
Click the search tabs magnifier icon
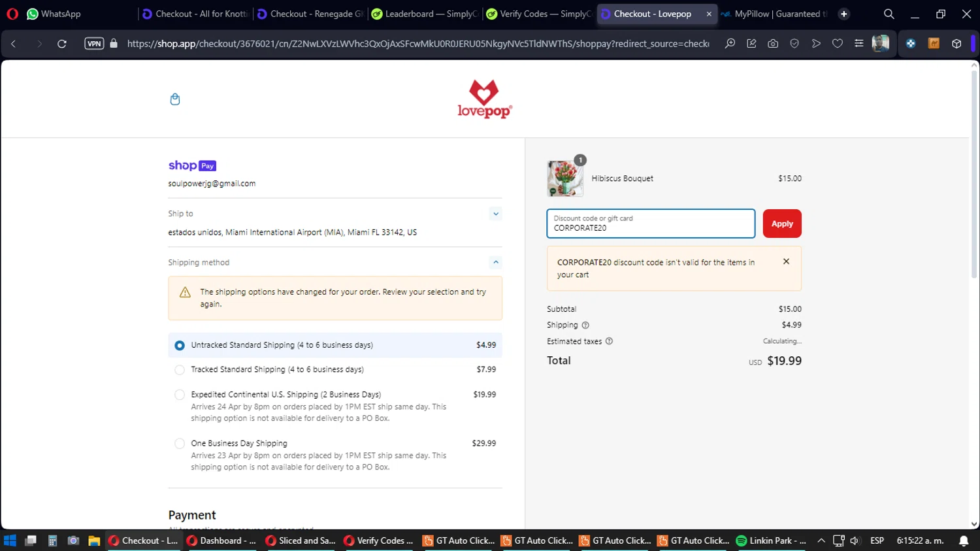pyautogui.click(x=889, y=14)
